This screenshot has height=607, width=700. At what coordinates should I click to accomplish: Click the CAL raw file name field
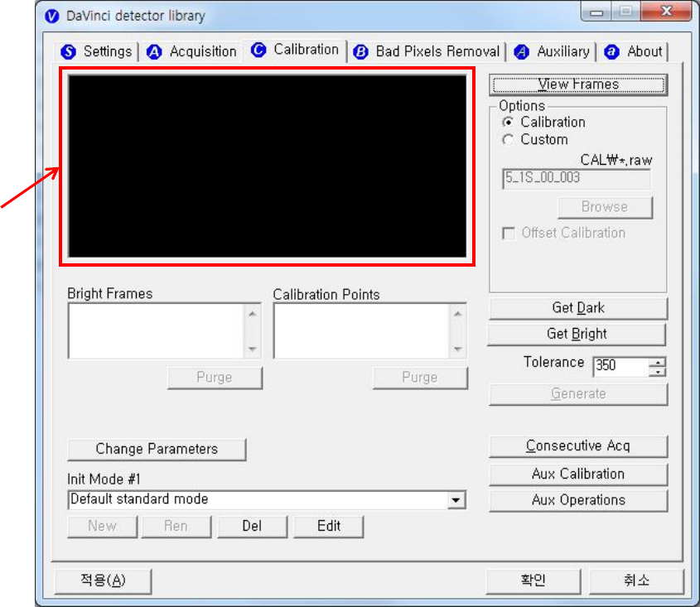(x=577, y=179)
